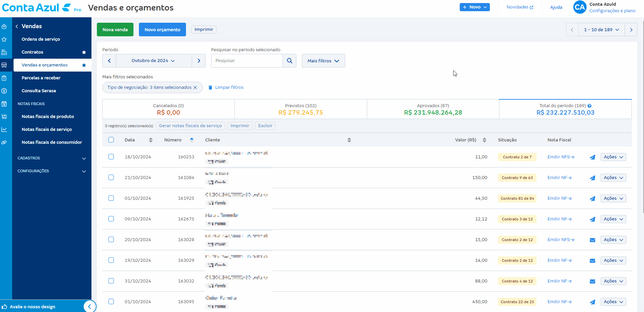
Task: Open the home icon in left sidebar
Action: pos(4,26)
